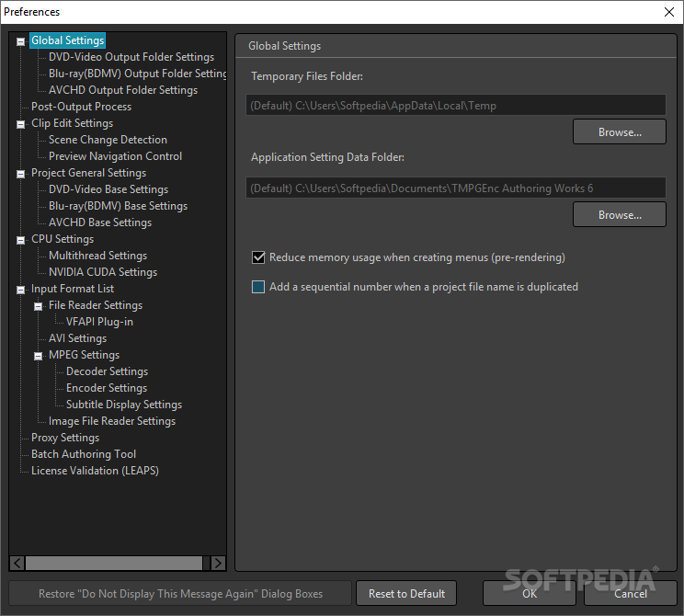Toggle Reduce memory usage when creating menus
The height and width of the screenshot is (616, 684).
258,257
